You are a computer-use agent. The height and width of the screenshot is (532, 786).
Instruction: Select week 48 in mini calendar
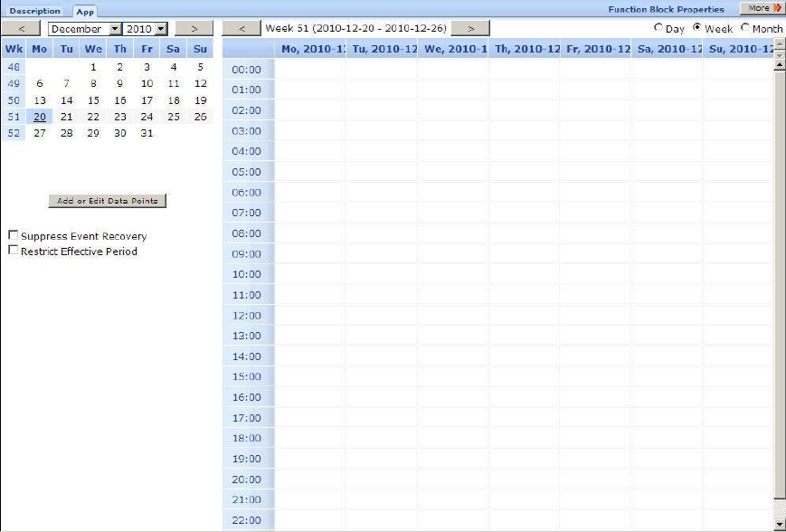pos(14,67)
